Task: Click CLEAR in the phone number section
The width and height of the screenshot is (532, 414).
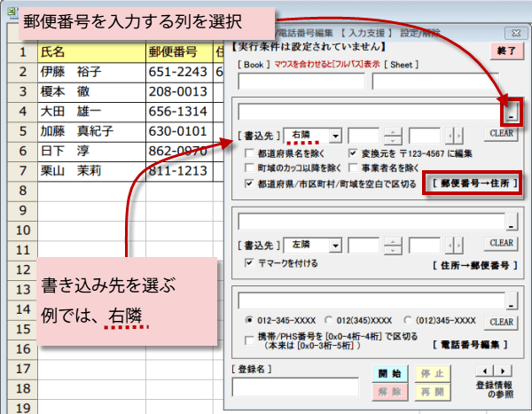Action: click(501, 322)
